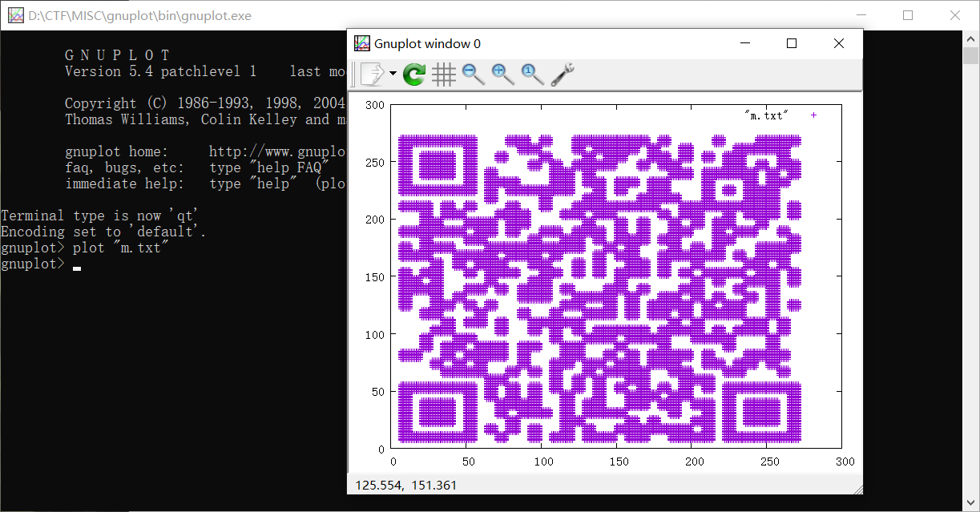Click "Encoding set to 'default'." line

[103, 232]
